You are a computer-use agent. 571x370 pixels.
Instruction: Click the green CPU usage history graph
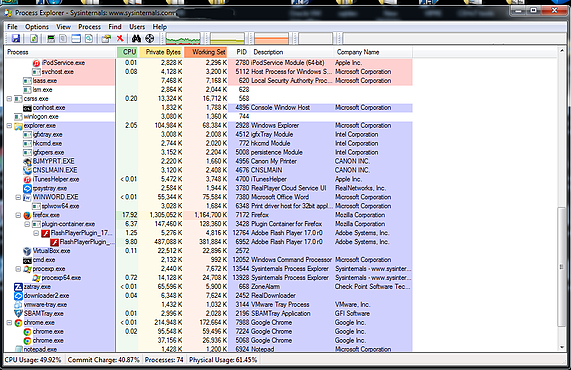coord(183,38)
